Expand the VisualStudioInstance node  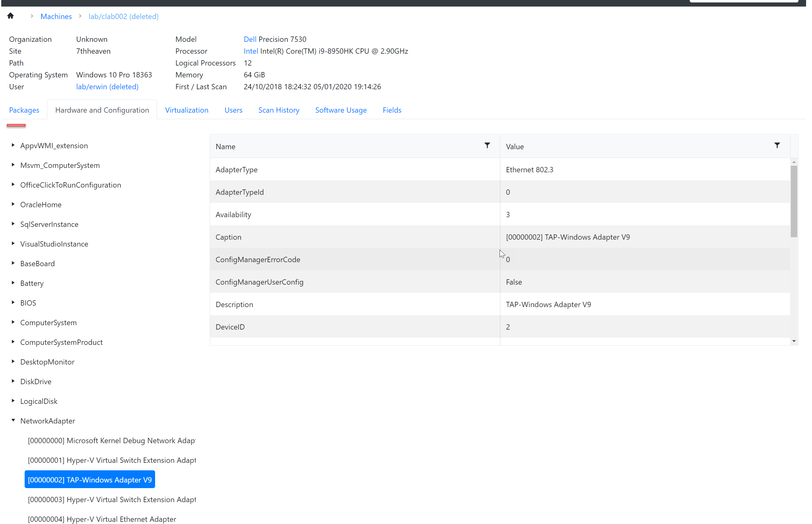(13, 244)
